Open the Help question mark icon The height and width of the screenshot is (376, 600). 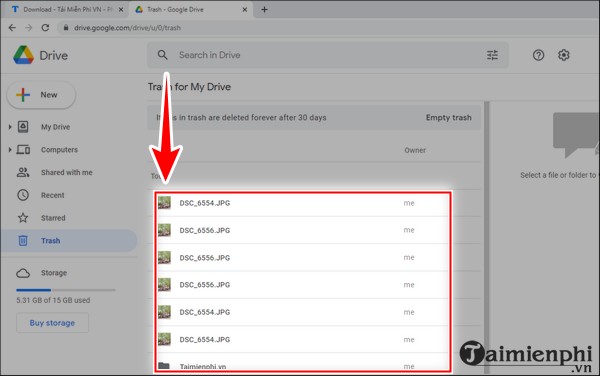click(538, 55)
